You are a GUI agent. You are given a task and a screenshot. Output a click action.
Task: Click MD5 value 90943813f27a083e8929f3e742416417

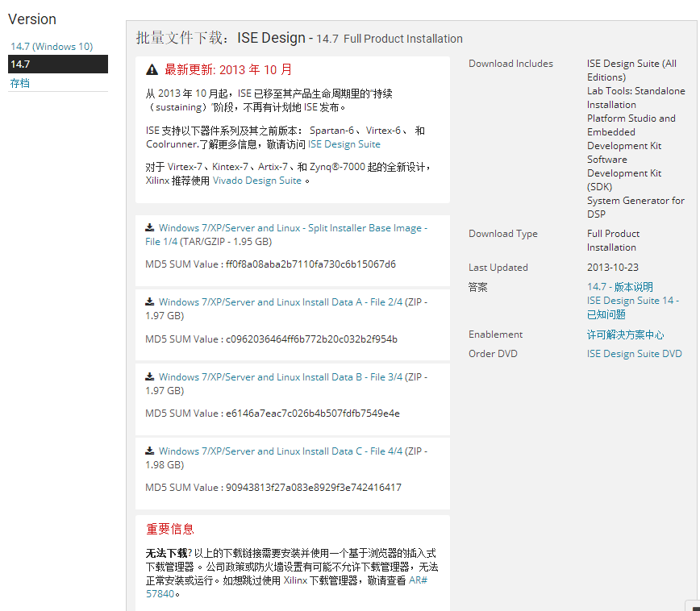click(314, 488)
